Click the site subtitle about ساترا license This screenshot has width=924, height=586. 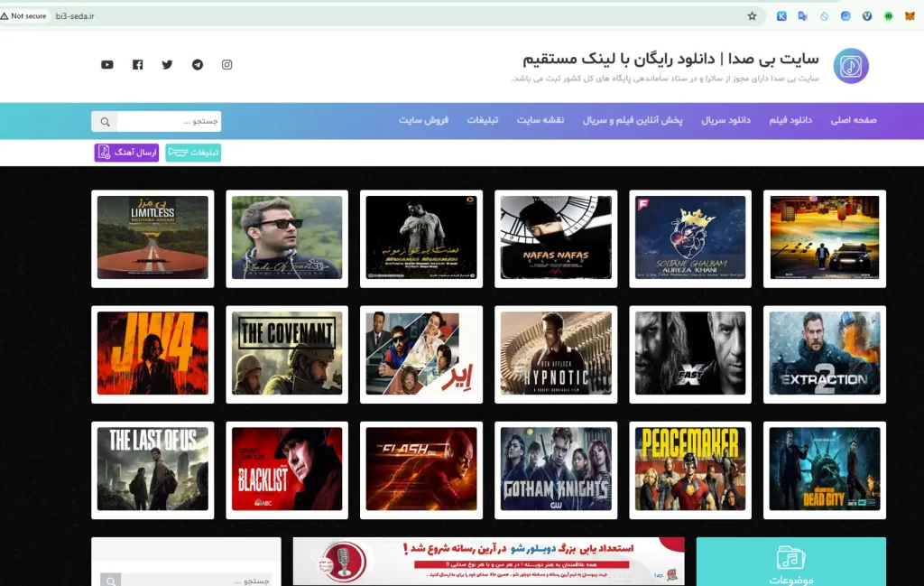click(665, 79)
